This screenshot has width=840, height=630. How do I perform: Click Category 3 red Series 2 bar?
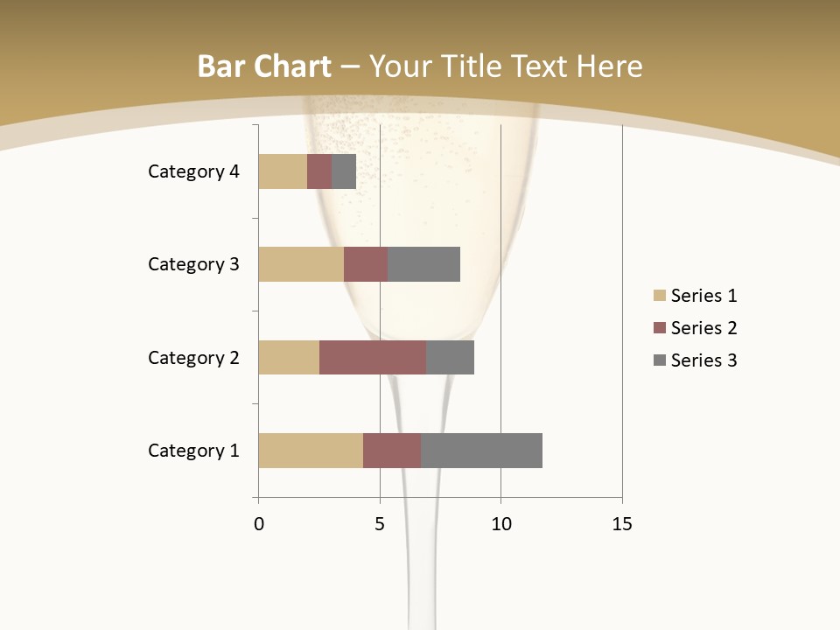point(365,264)
